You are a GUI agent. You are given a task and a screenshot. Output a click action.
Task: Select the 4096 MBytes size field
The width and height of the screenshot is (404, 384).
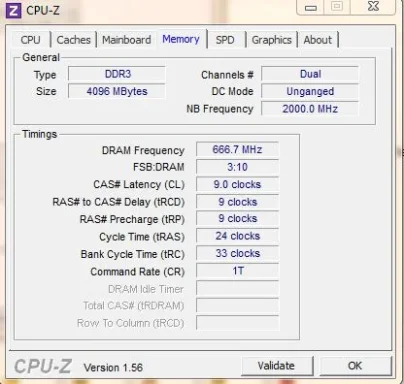pos(117,91)
